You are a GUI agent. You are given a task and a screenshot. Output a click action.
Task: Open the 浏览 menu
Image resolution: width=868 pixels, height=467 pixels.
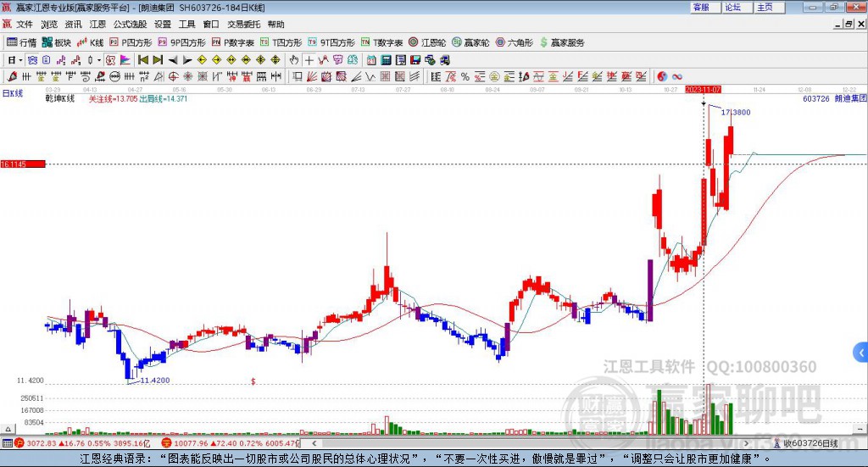(x=49, y=25)
